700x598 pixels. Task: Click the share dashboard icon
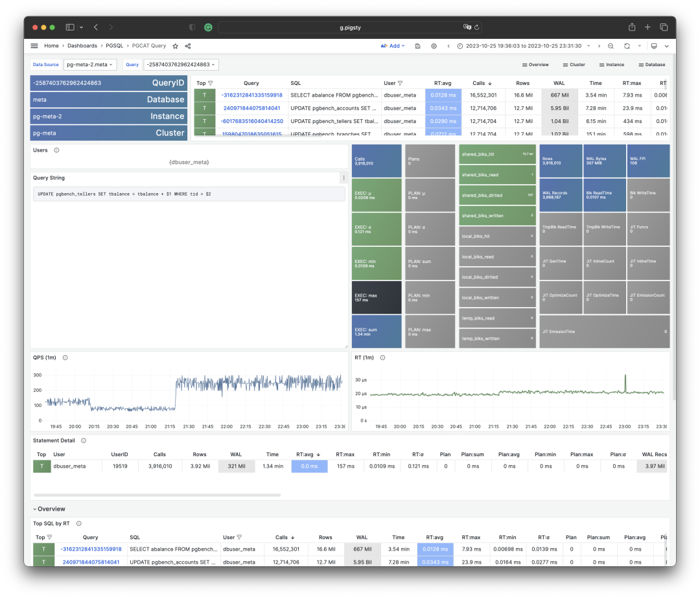click(x=188, y=46)
